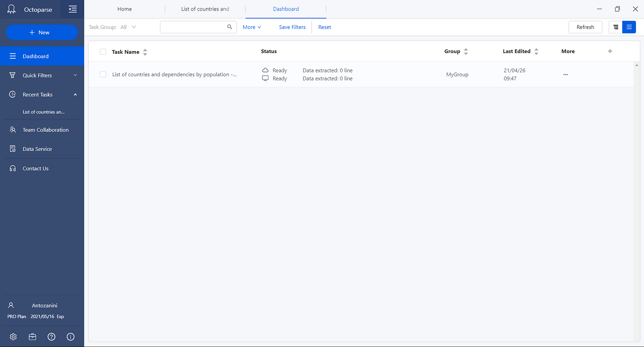Click the cloud row Data extracted: 0 line
644x347 pixels.
[x=328, y=70]
